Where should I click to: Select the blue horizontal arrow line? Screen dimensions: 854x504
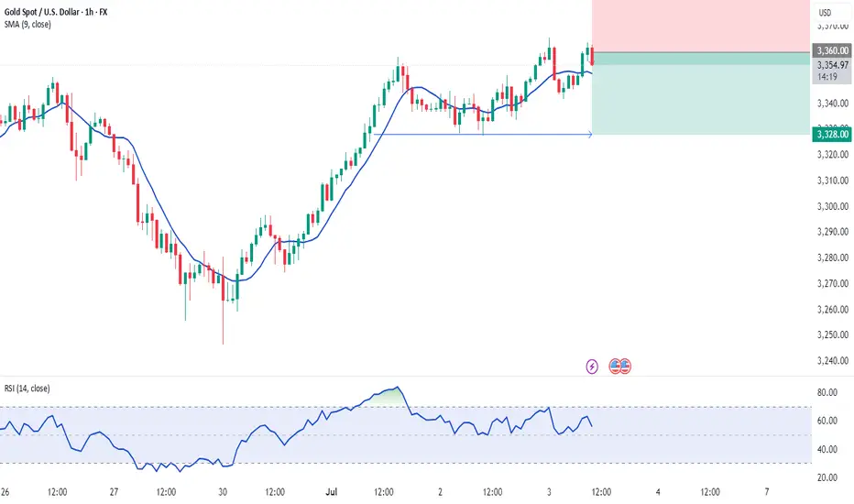click(x=483, y=134)
